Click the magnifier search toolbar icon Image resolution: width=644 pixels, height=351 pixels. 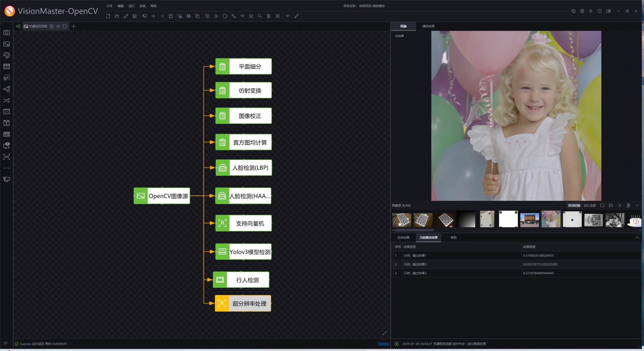(x=260, y=16)
